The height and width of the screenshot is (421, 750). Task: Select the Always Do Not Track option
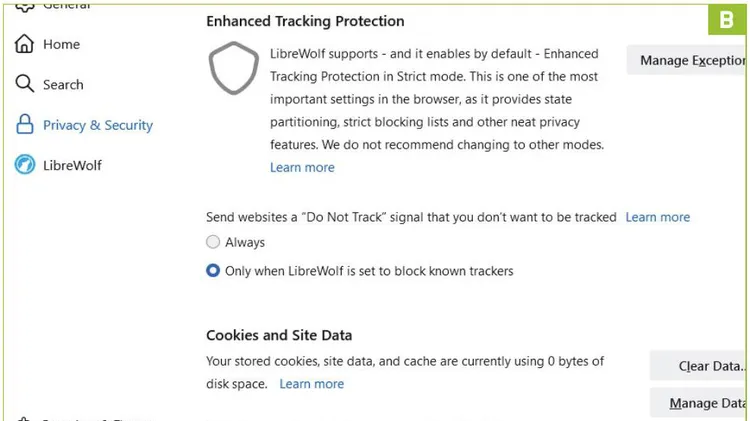(213, 242)
